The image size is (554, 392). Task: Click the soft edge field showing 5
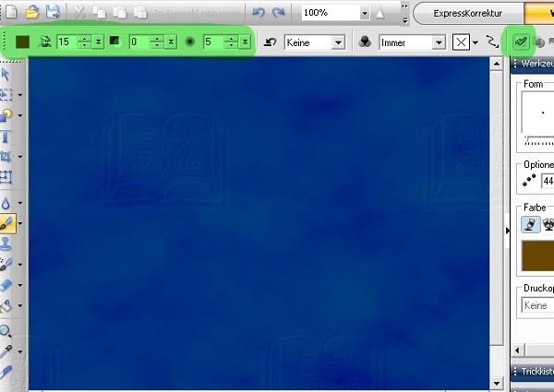click(x=214, y=42)
